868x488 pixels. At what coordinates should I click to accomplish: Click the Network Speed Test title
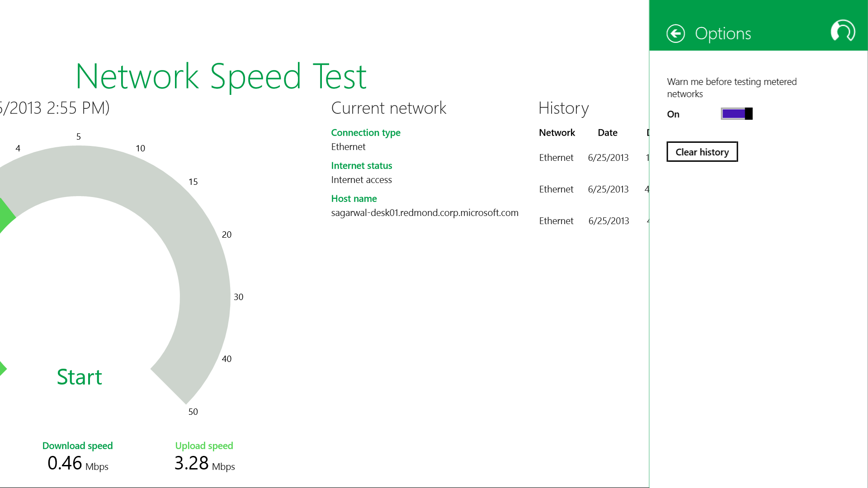[221, 76]
